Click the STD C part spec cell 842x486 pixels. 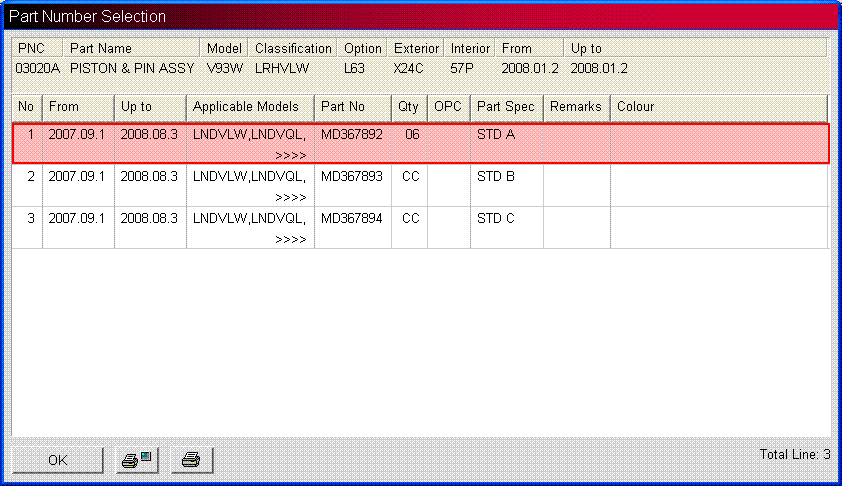tap(496, 219)
